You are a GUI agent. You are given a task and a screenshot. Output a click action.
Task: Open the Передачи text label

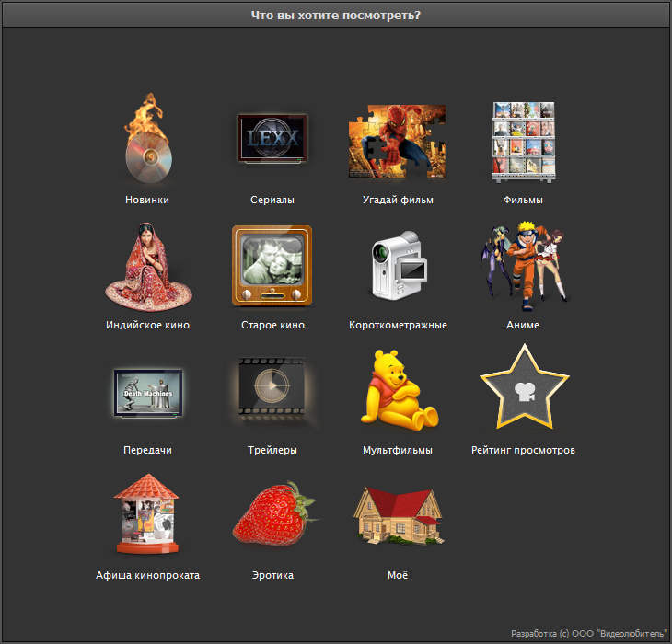coord(147,450)
